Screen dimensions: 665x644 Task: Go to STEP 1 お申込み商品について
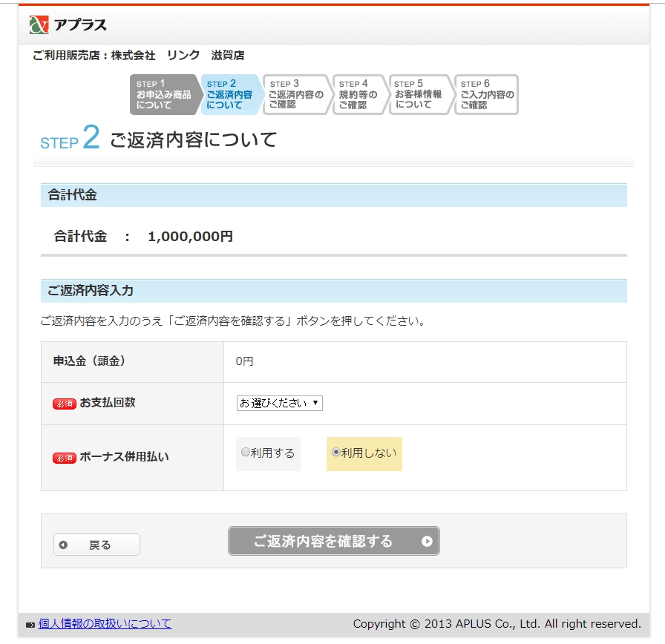[163, 95]
